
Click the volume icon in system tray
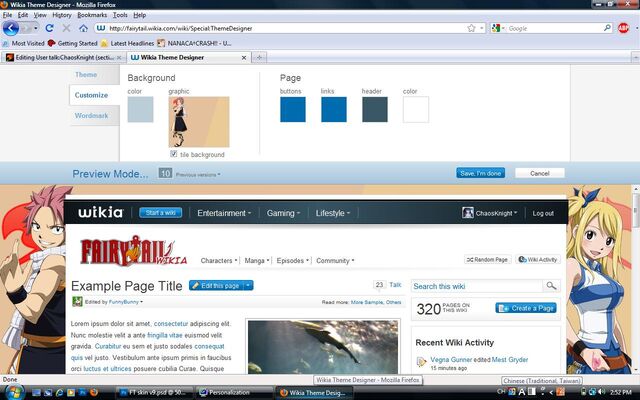[602, 392]
